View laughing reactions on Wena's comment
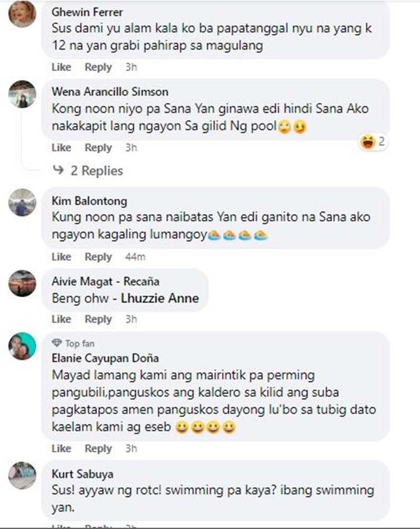 (x=373, y=142)
